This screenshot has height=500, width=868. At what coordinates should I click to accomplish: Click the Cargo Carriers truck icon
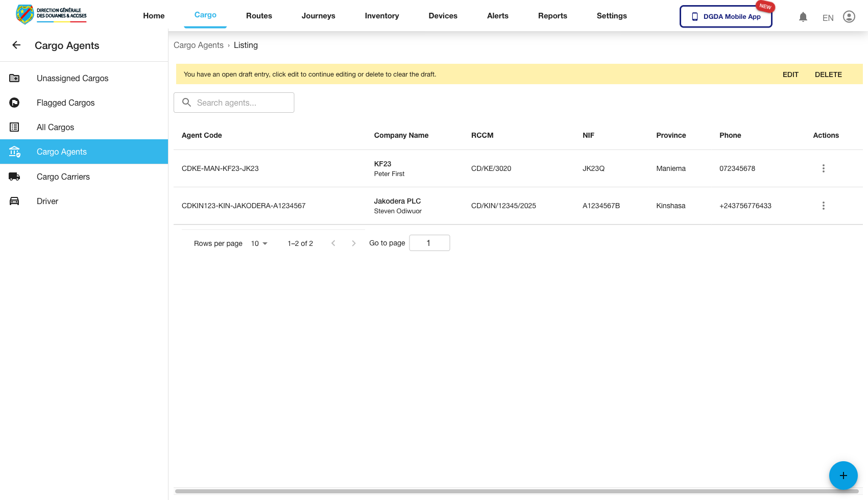[14, 177]
